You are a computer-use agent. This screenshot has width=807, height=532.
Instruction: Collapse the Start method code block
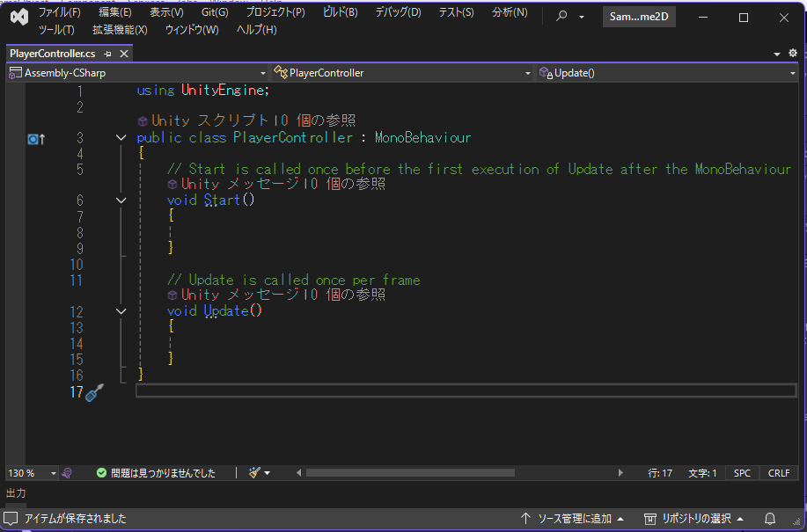121,200
